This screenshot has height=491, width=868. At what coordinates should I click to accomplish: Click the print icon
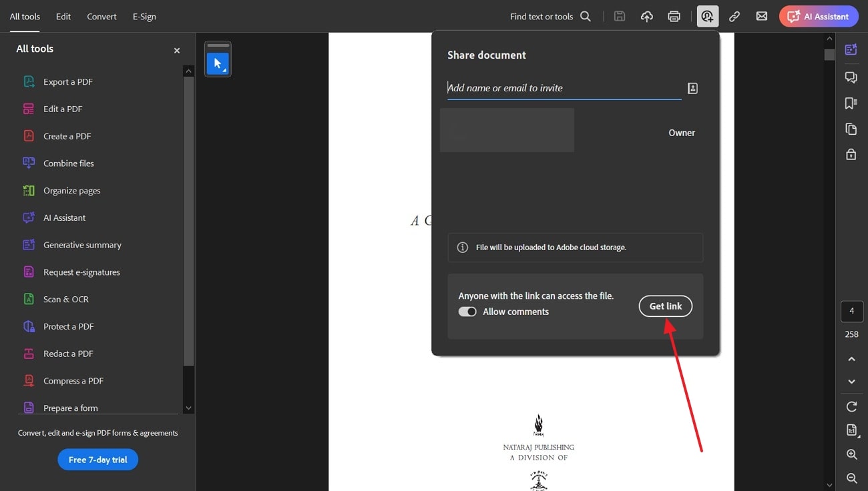click(x=674, y=17)
